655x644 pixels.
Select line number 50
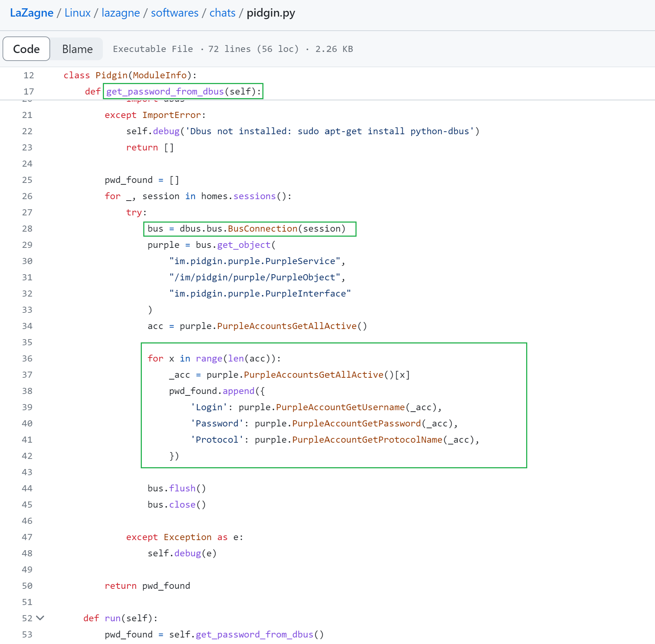tap(27, 586)
